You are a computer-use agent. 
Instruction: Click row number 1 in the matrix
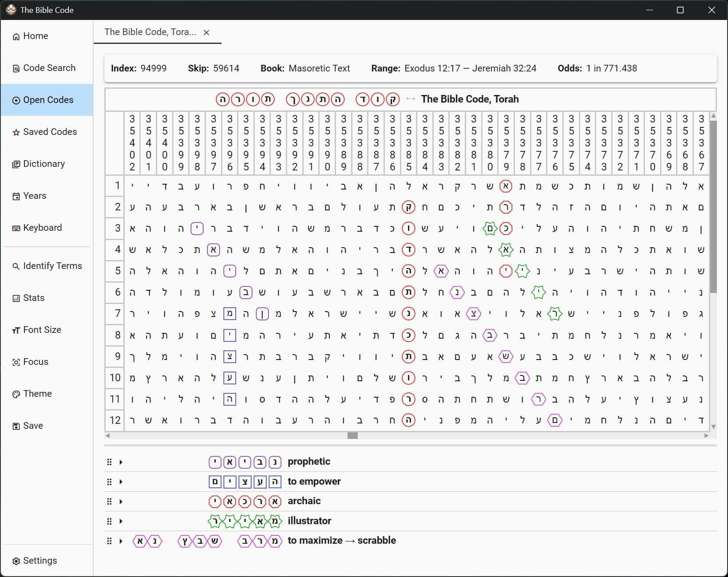[115, 186]
